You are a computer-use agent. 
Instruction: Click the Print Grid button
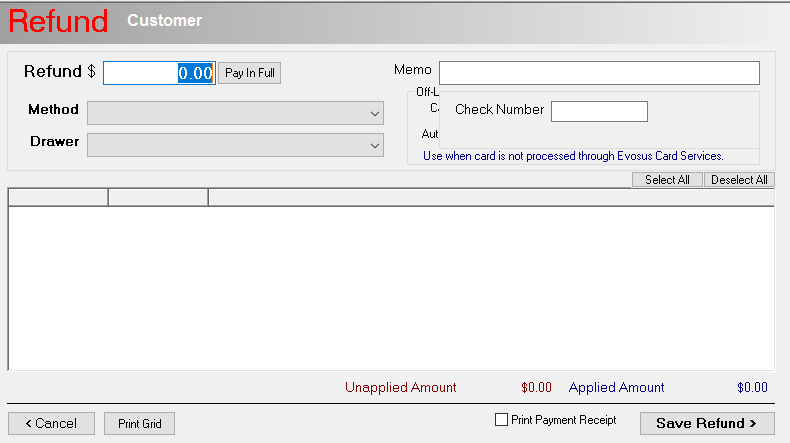coord(139,424)
